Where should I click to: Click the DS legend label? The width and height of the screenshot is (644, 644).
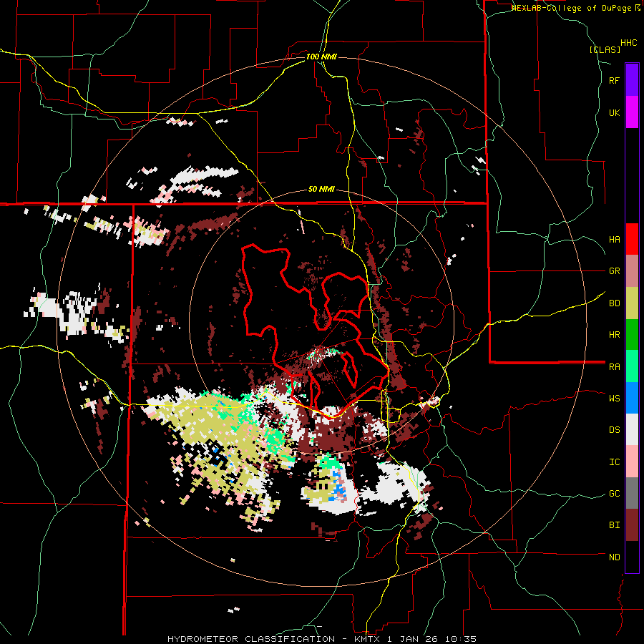tap(615, 430)
